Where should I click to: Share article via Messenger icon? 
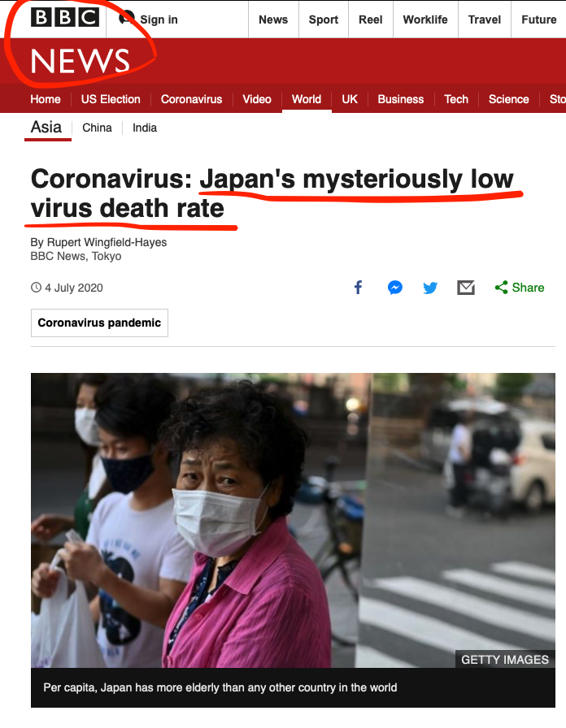click(x=395, y=288)
